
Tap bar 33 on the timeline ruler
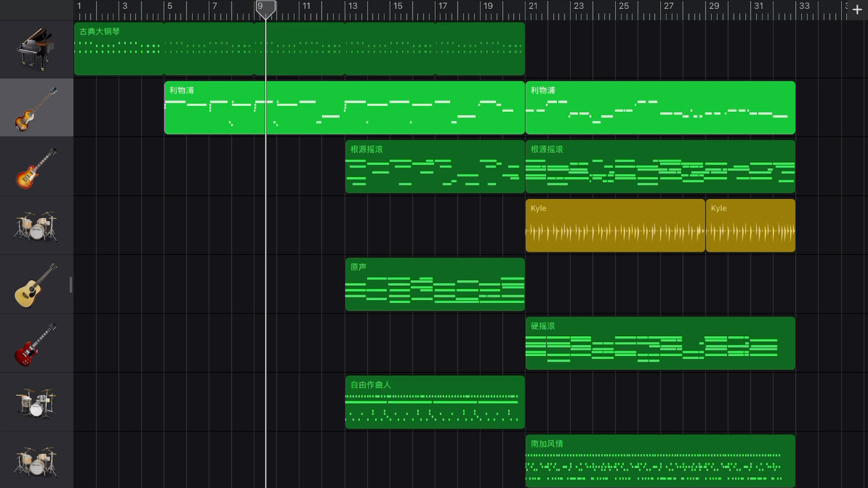[805, 6]
